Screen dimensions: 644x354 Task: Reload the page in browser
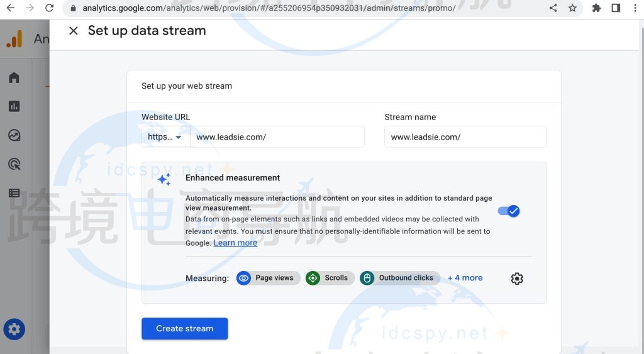[50, 8]
